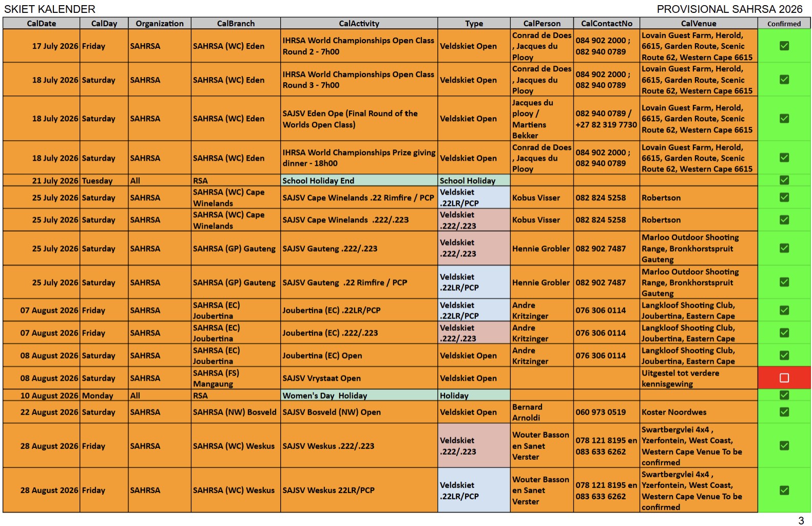Select the CalPerson column header
Screen dimensions: 812x526
[542, 24]
